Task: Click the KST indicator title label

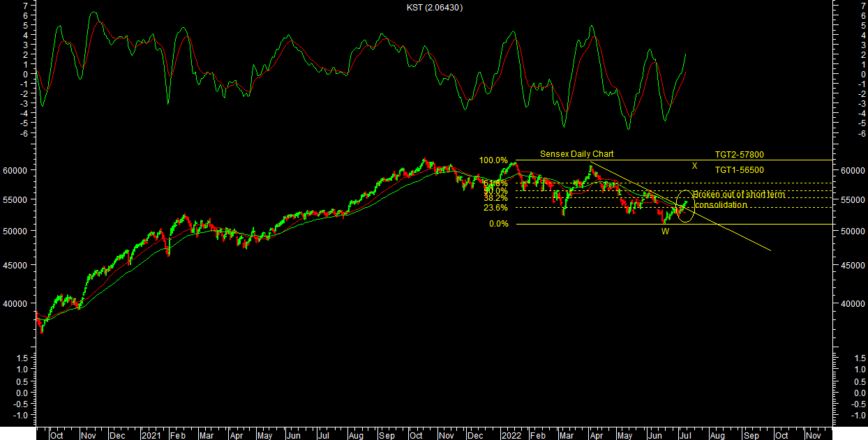Action: (433, 7)
